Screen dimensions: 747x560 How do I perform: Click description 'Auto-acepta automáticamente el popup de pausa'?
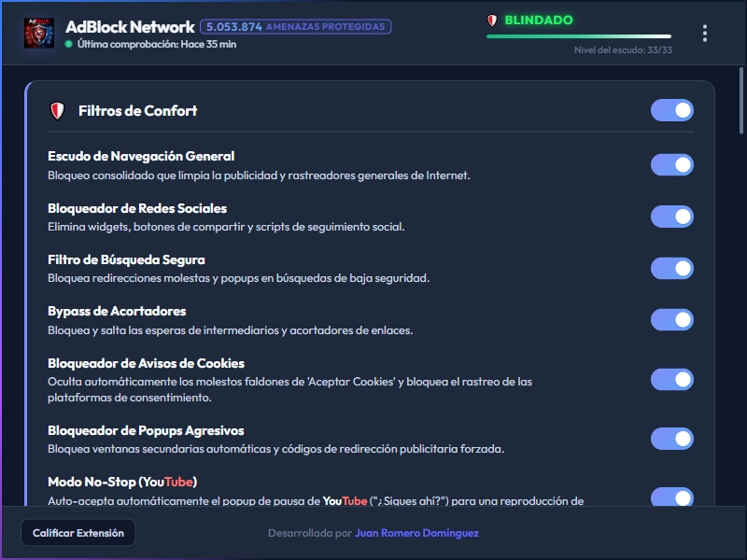click(x=316, y=501)
